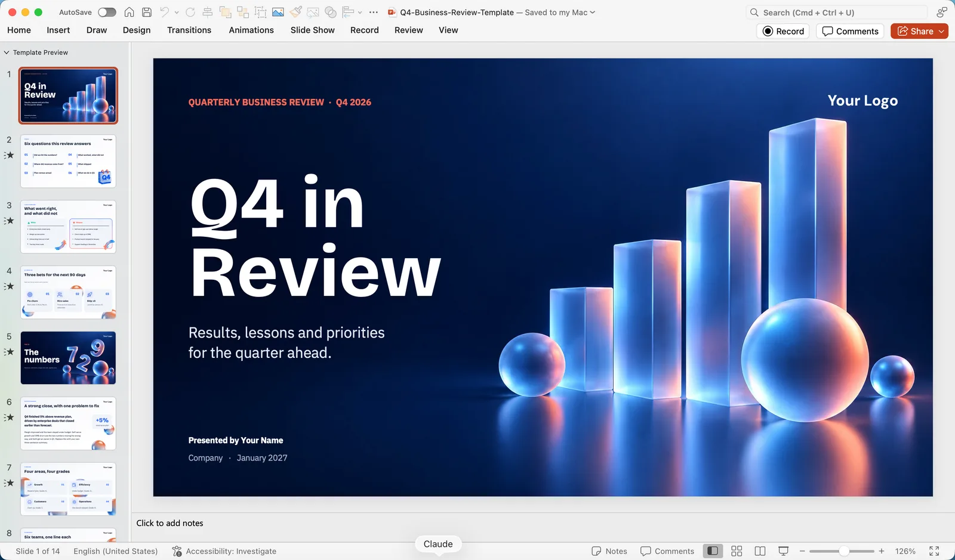
Task: Toggle the Notes pane in status bar
Action: click(x=609, y=551)
